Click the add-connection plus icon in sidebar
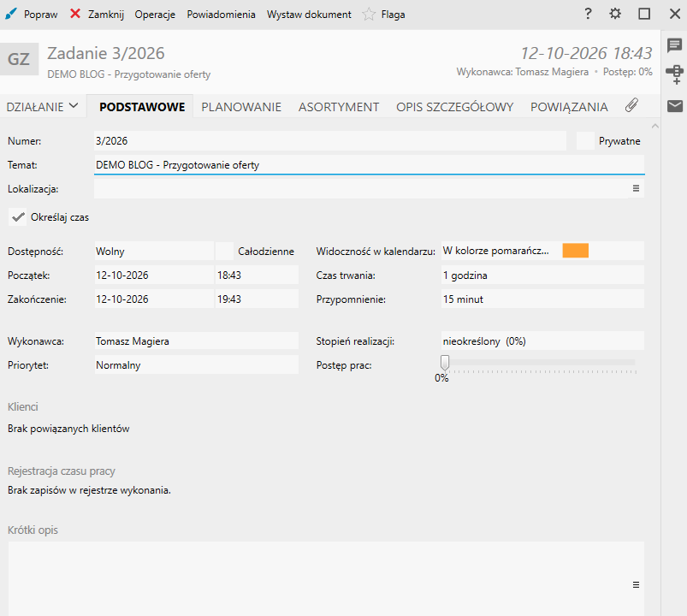 (x=675, y=75)
